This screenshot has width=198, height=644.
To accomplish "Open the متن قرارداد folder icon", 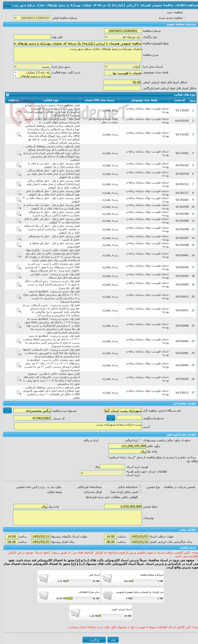I will coord(107,595).
